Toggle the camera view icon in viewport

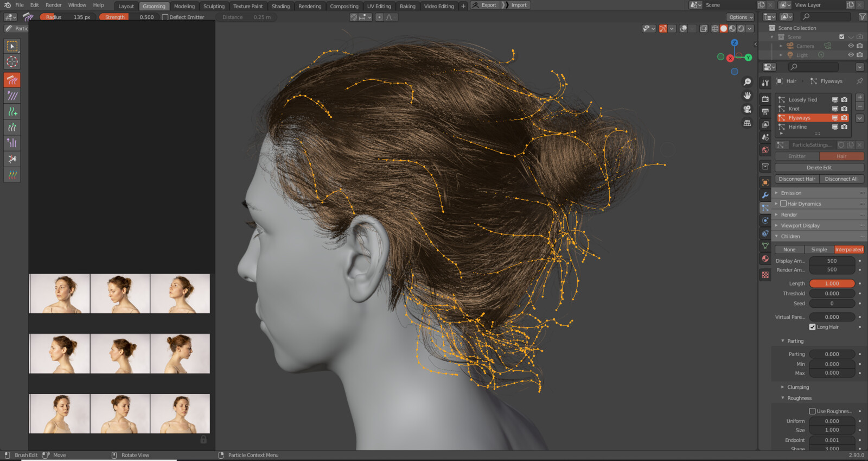747,109
